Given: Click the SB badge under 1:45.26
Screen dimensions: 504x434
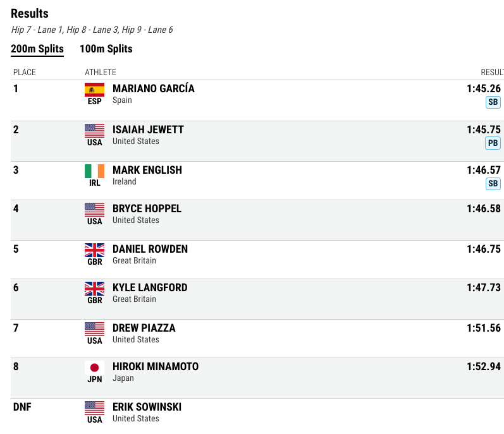Looking at the screenshot, I should [493, 102].
